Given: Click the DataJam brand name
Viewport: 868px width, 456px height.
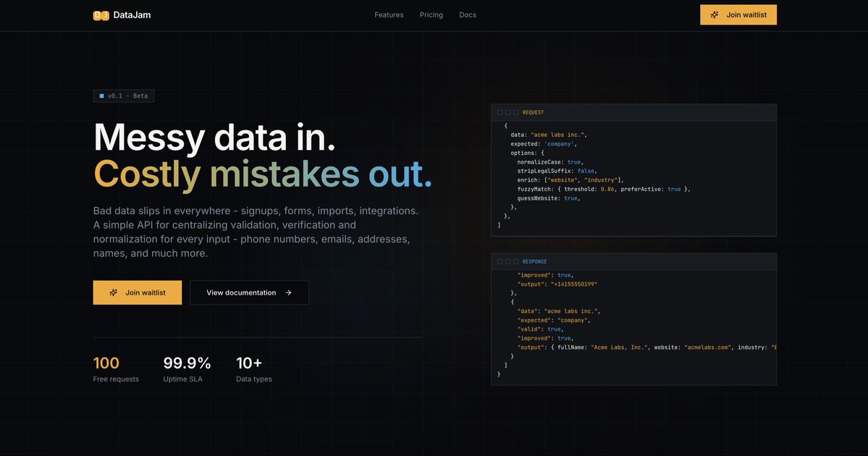Looking at the screenshot, I should pyautogui.click(x=132, y=15).
